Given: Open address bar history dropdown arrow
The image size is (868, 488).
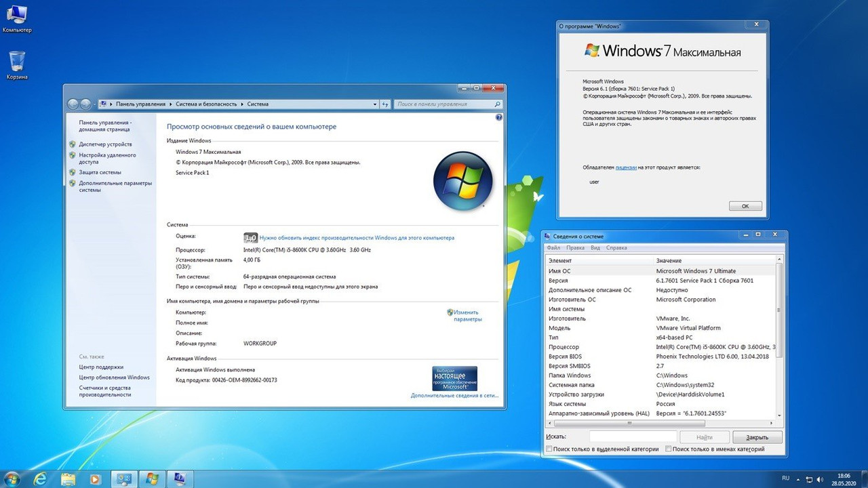Looking at the screenshot, I should point(375,104).
